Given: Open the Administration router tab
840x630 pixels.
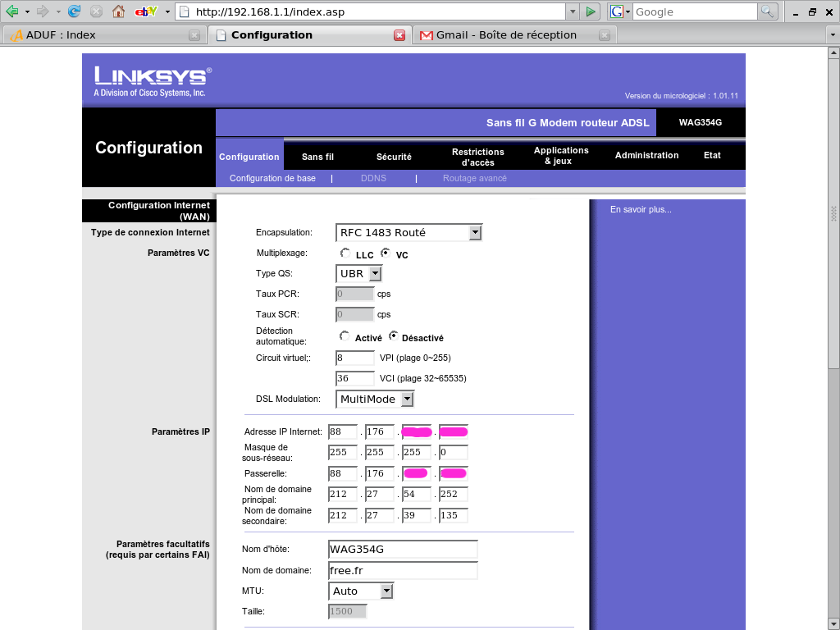Looking at the screenshot, I should coord(646,155).
